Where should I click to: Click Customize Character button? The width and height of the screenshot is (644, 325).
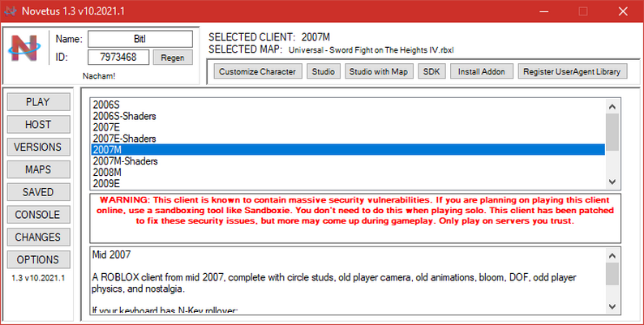(x=257, y=71)
